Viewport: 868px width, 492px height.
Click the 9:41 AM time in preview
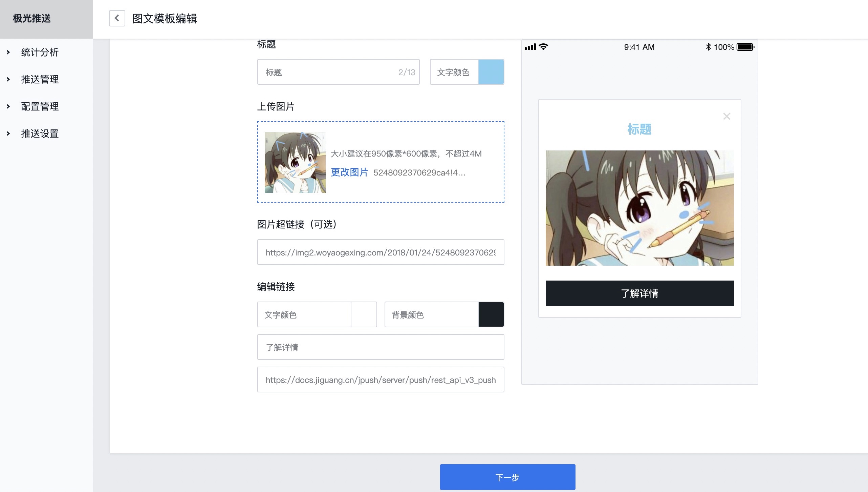pyautogui.click(x=639, y=47)
